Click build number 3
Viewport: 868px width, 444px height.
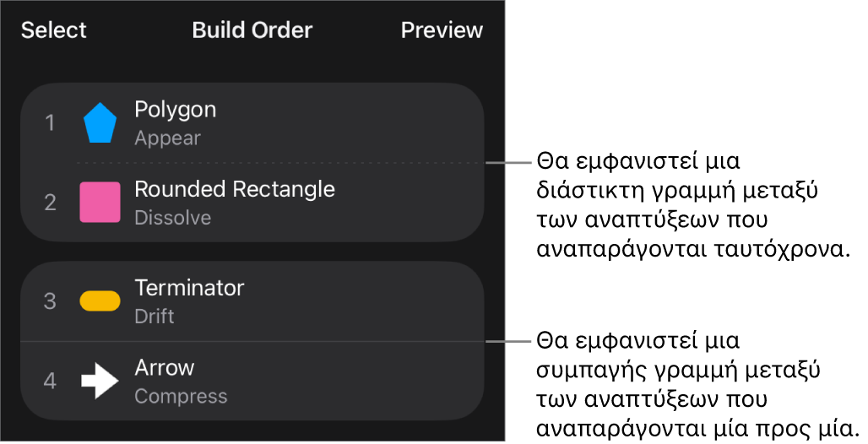[50, 301]
